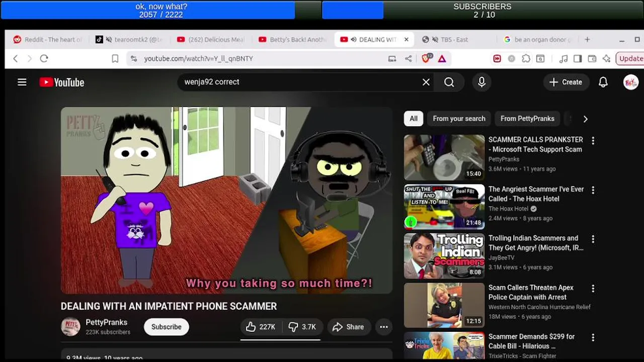Go to the YouTube home logo
This screenshot has width=644, height=362.
(x=62, y=82)
